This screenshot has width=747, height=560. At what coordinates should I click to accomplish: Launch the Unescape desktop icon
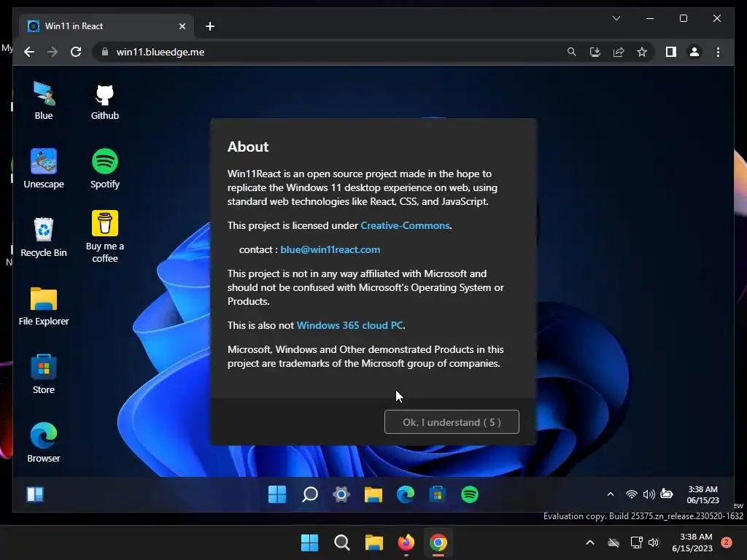44,168
